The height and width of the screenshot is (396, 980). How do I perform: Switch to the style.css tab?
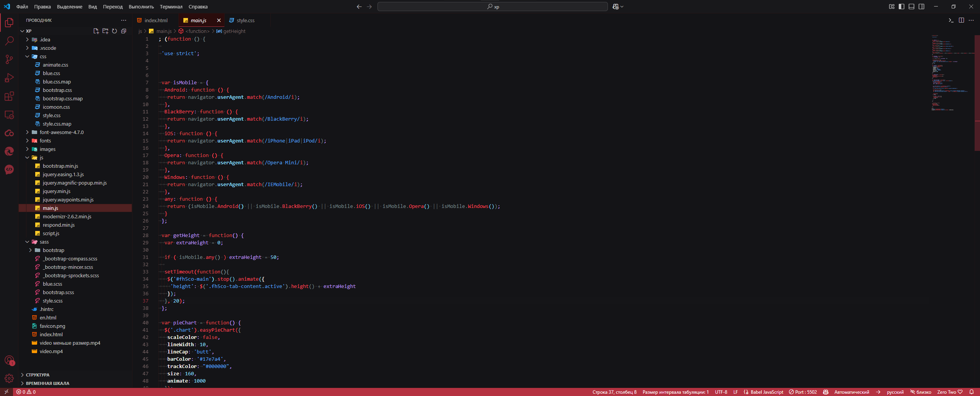coord(245,20)
